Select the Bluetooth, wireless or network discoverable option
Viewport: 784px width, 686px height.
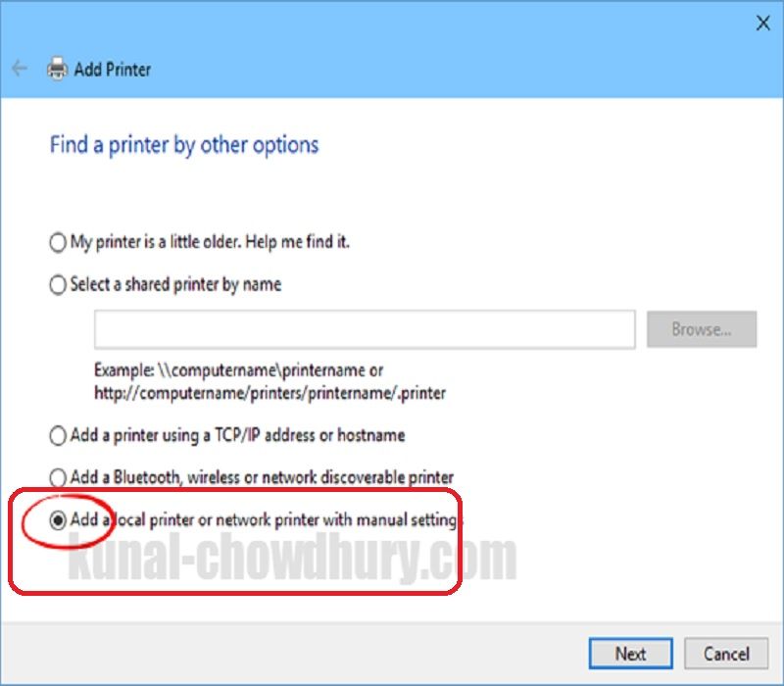57,477
